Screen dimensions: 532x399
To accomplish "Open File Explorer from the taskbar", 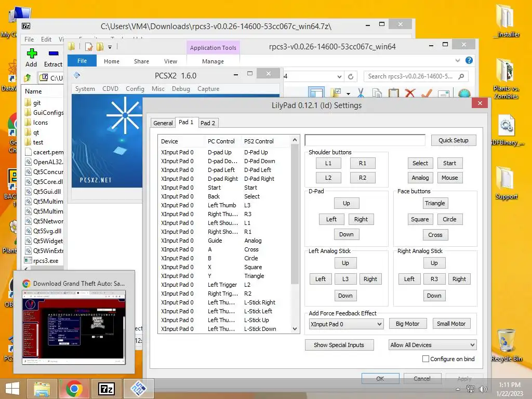I will click(x=42, y=389).
